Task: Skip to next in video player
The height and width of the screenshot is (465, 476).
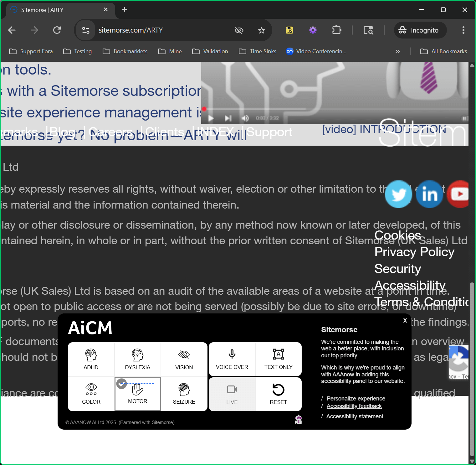Action: 228,118
